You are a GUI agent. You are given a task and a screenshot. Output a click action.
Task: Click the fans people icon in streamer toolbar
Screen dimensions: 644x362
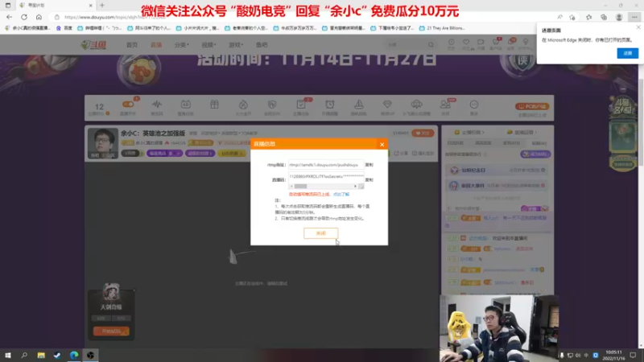pos(445,105)
